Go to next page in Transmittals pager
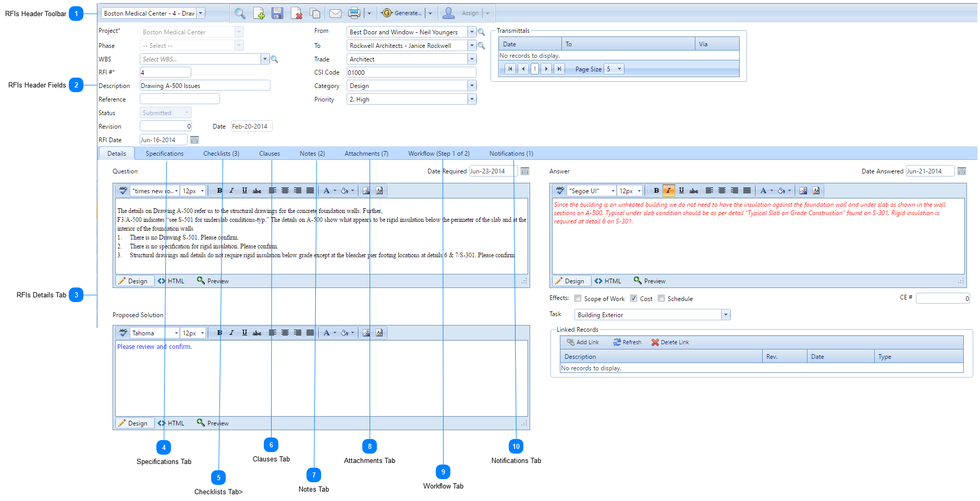The width and height of the screenshot is (980, 501). point(546,69)
